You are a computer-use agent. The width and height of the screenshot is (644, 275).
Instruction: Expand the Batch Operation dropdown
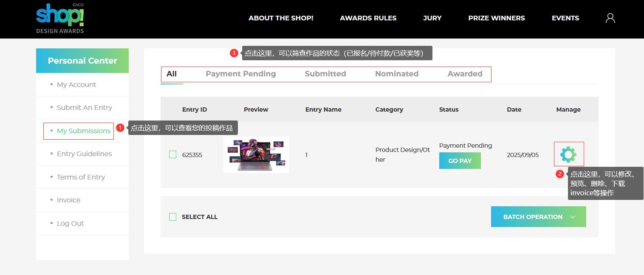[538, 217]
